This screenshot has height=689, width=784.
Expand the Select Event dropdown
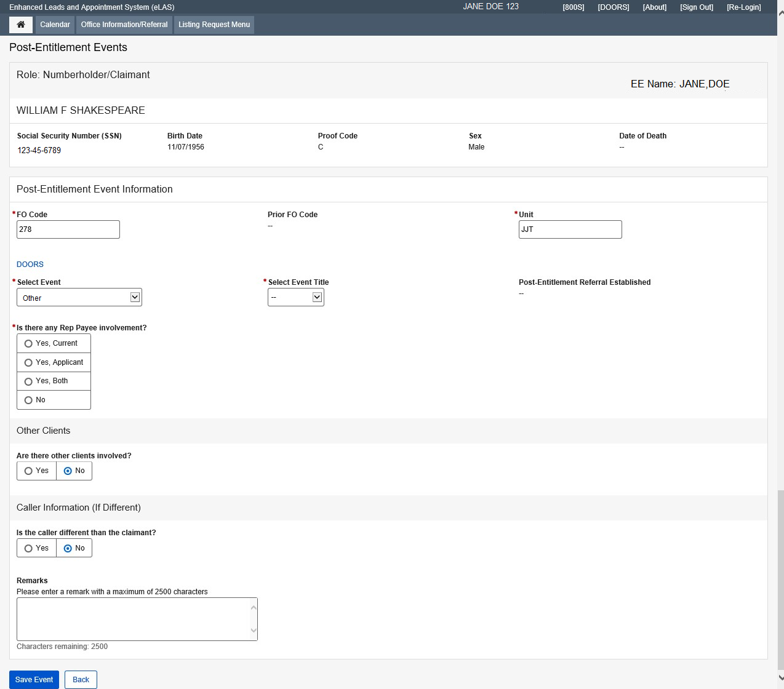point(79,298)
